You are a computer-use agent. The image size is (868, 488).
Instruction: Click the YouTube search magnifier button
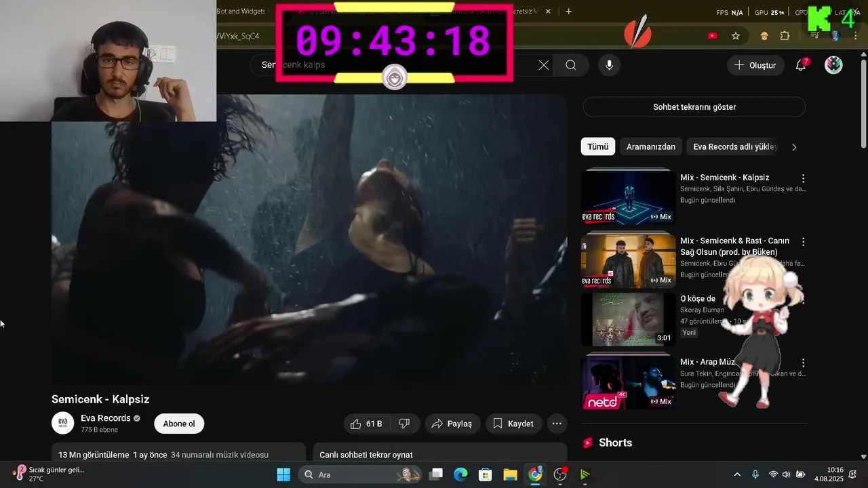(571, 65)
